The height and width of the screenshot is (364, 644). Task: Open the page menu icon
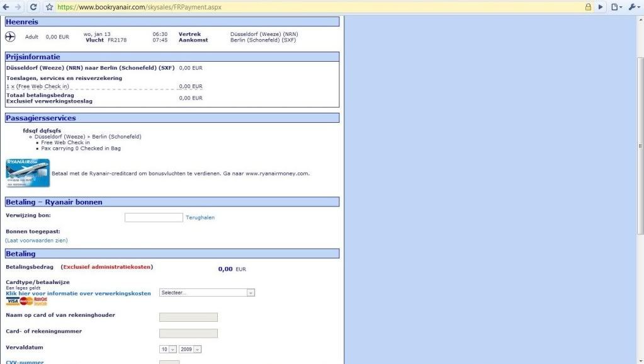616,7
